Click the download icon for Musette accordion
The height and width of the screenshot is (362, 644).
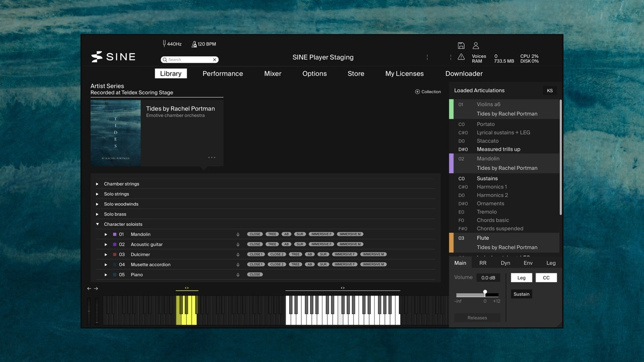[x=238, y=264]
